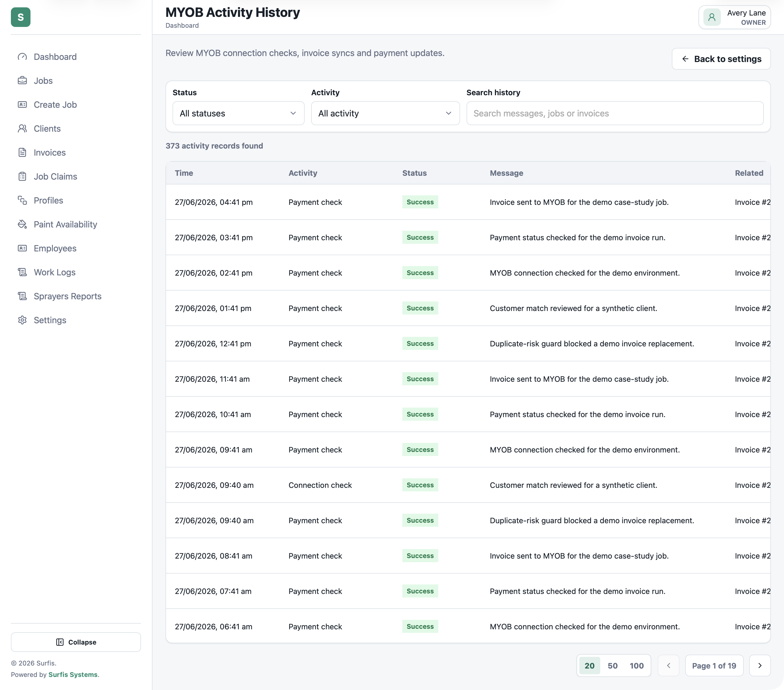Open the Create Job menu item
784x690 pixels.
(76, 105)
